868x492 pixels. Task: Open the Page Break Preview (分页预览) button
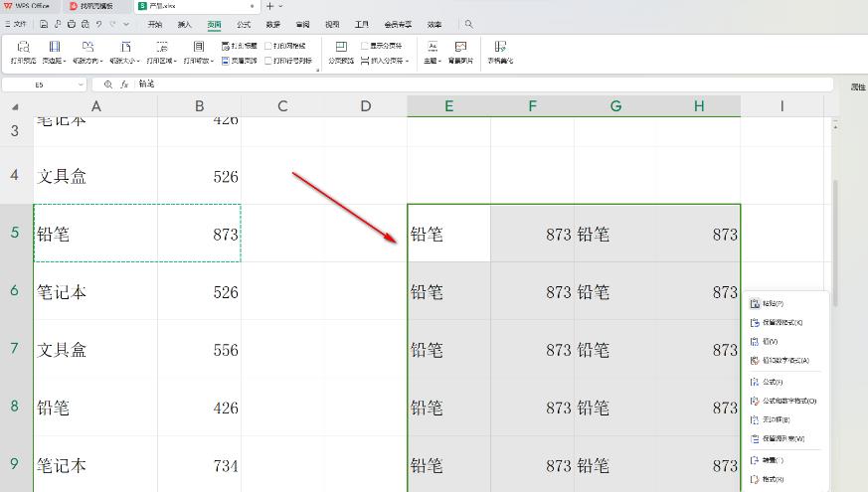point(341,53)
